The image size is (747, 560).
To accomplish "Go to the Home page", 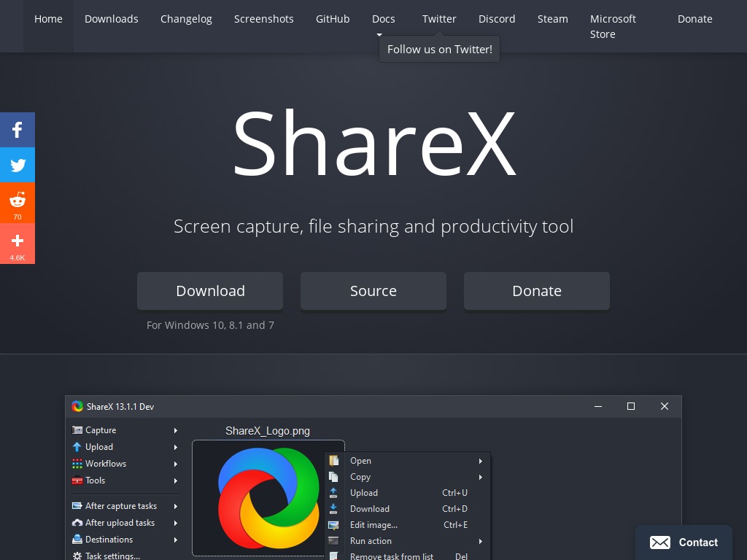I will tap(48, 19).
